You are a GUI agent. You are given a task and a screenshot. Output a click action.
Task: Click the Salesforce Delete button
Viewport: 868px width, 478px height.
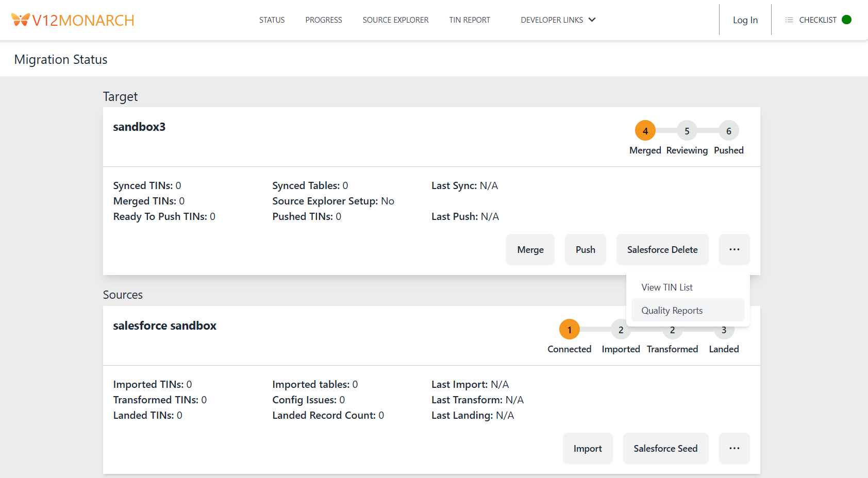point(662,249)
